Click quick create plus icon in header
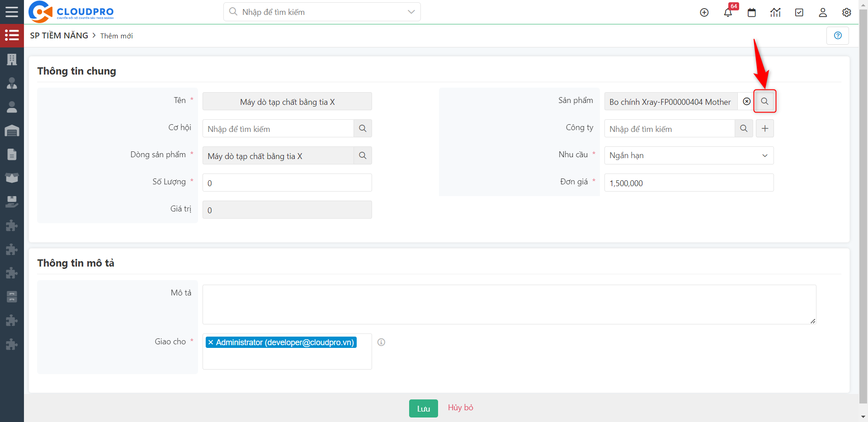The height and width of the screenshot is (422, 868). pyautogui.click(x=704, y=13)
